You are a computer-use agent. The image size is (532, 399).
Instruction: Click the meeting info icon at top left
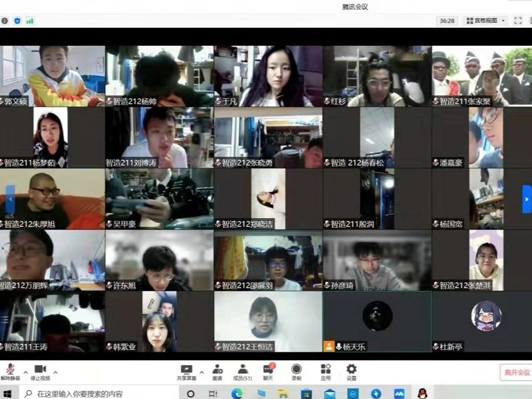pos(5,21)
